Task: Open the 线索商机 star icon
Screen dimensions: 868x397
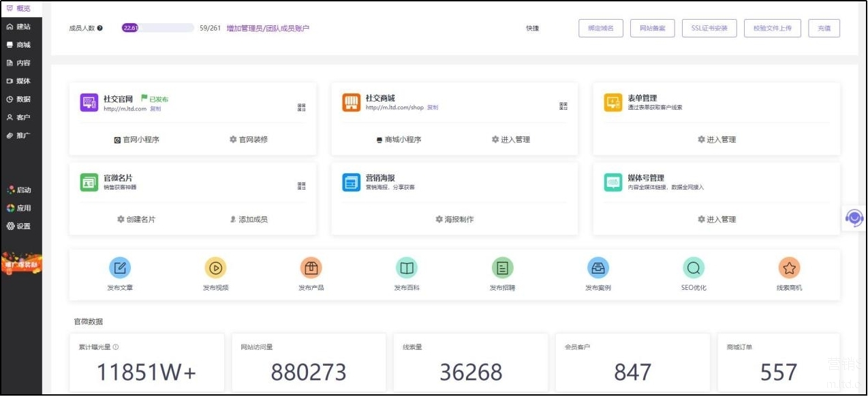Action: 789,268
